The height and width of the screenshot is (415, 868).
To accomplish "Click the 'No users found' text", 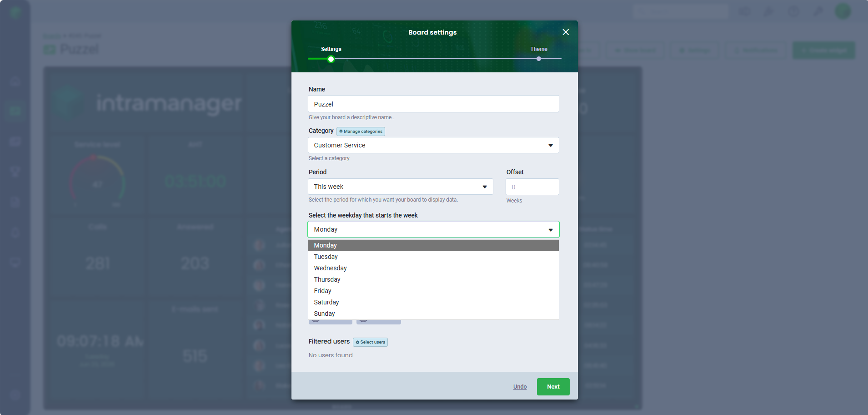I will (x=331, y=355).
